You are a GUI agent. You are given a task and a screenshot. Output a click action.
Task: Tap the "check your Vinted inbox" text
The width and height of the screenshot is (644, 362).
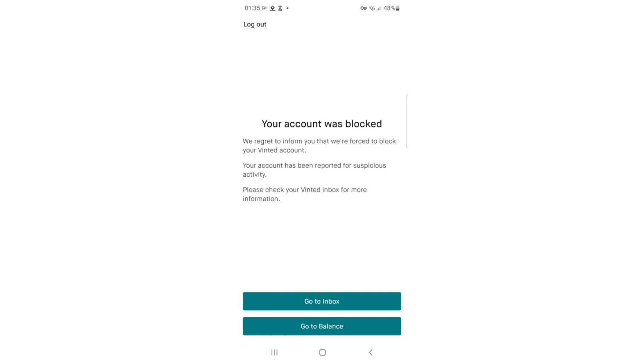[x=304, y=194]
